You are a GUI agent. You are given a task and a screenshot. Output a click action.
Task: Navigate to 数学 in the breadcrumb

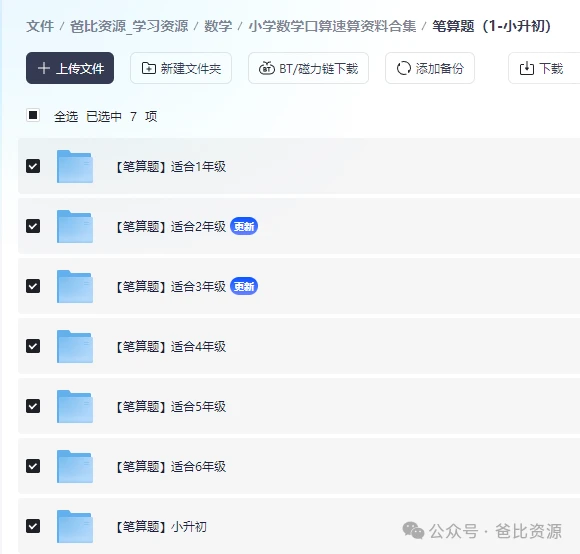tap(218, 26)
